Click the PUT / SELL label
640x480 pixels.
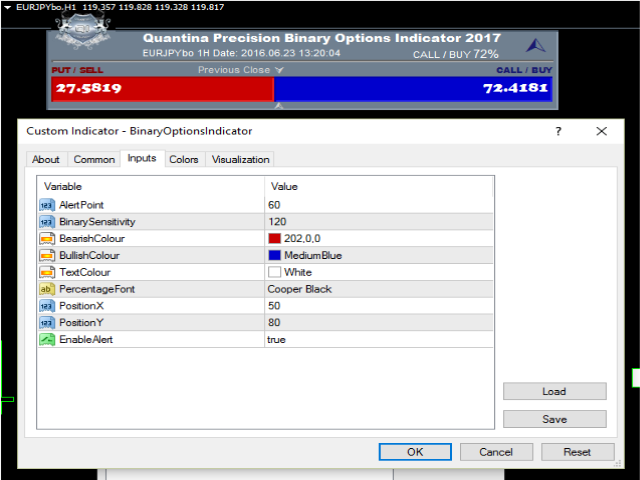coord(77,70)
